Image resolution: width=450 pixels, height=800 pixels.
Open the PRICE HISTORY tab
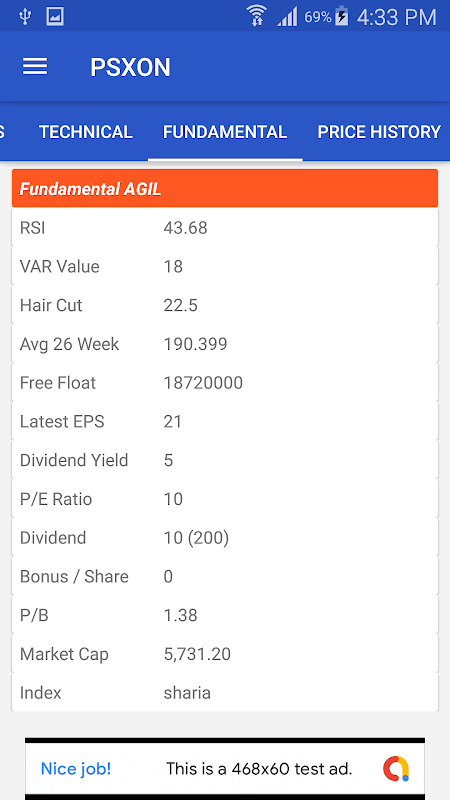[379, 132]
